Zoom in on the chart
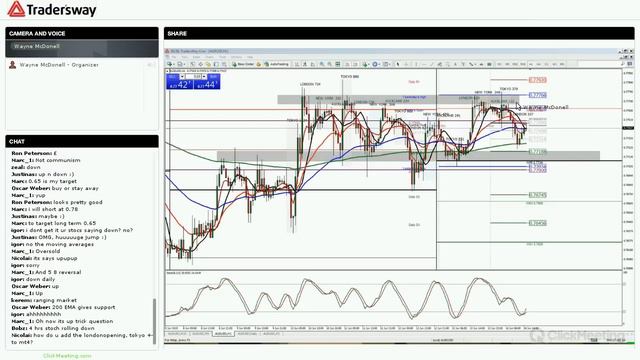The image size is (640, 360). [x=322, y=64]
